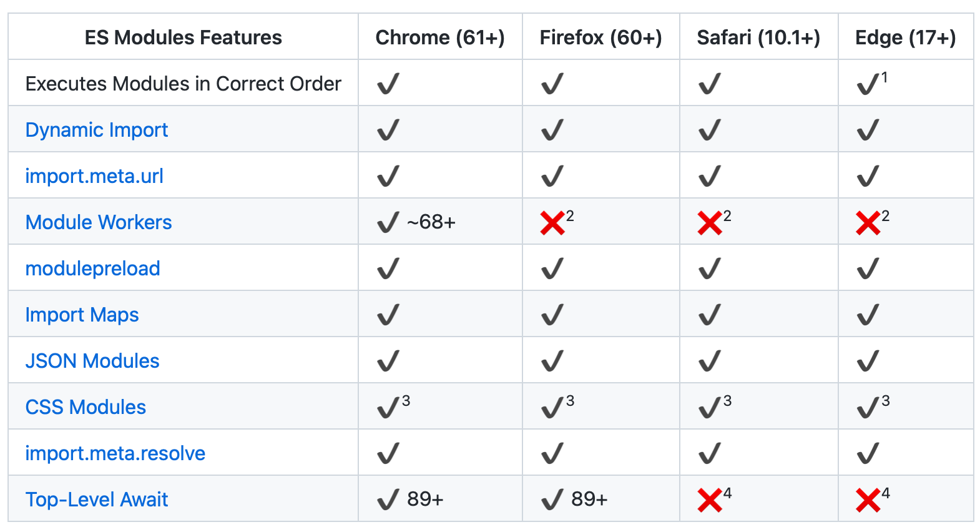This screenshot has height=527, width=980.
Task: Click the Edge checkmark for Executes Modules row
Action: click(x=868, y=84)
